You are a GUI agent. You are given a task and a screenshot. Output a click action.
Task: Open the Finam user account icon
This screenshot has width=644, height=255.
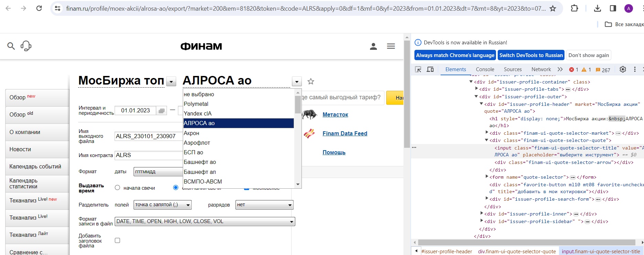tap(373, 46)
